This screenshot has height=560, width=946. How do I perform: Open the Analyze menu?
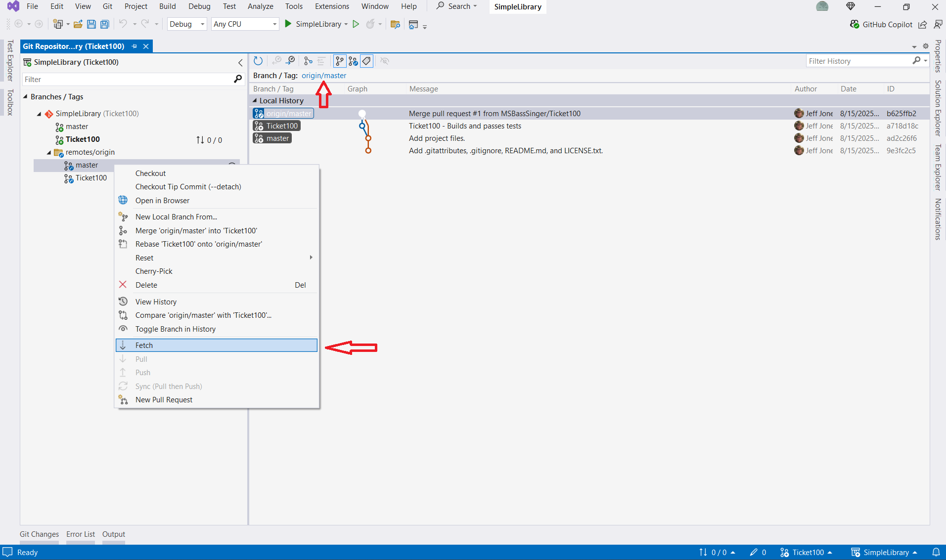point(260,6)
